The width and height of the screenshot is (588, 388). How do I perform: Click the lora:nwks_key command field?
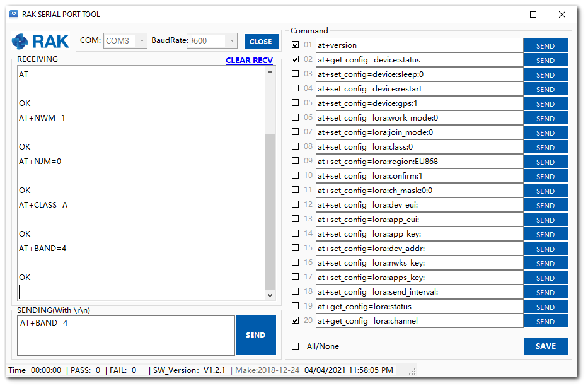tap(420, 263)
